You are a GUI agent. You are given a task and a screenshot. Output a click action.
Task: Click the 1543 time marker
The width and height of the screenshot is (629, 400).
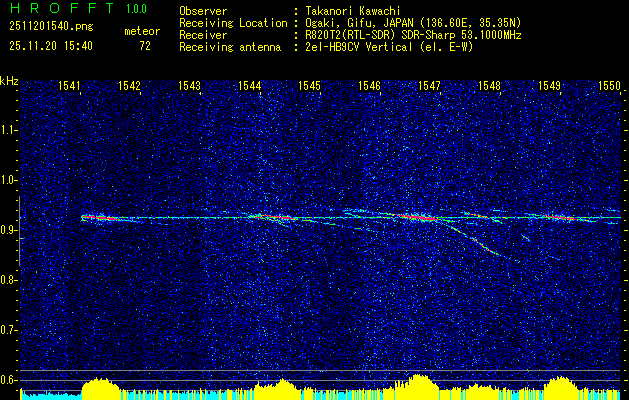pos(189,85)
